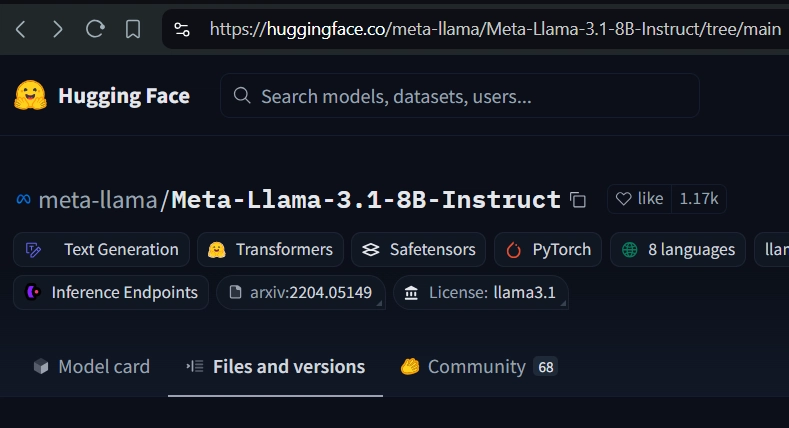Click the Files and versions list icon
Viewport: 789px width, 428px height.
point(195,366)
